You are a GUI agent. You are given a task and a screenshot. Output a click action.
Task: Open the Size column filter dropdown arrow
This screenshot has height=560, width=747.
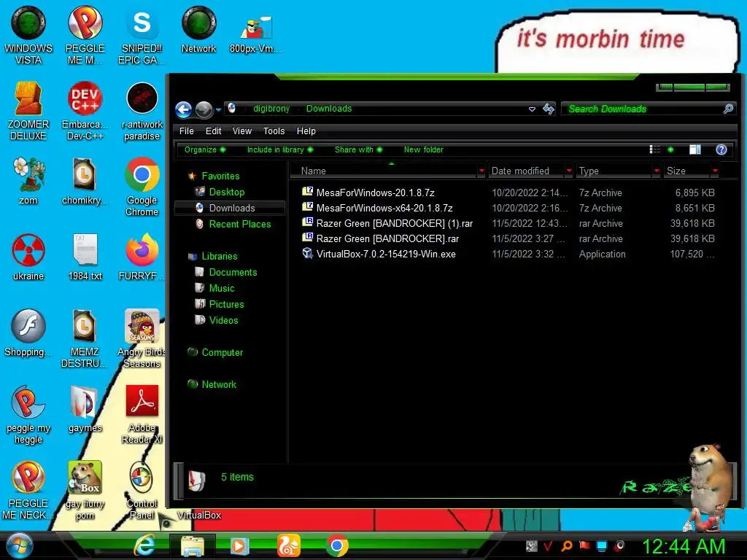pos(715,171)
